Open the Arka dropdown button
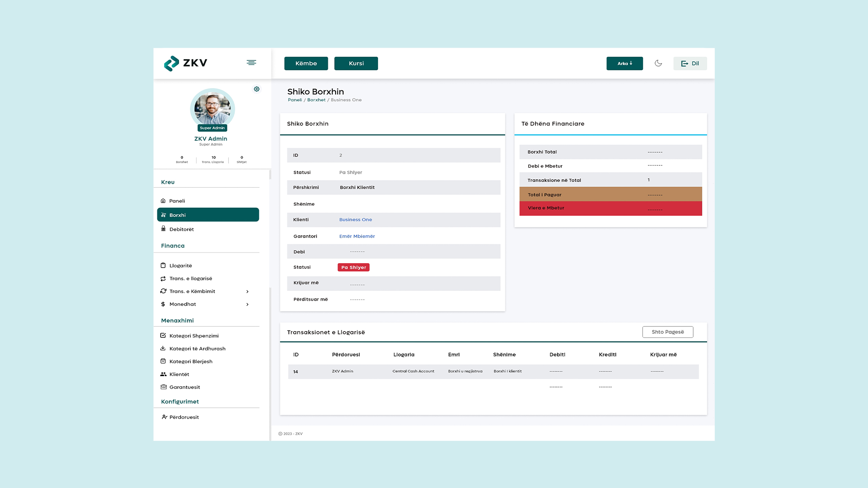868x488 pixels. pyautogui.click(x=624, y=63)
